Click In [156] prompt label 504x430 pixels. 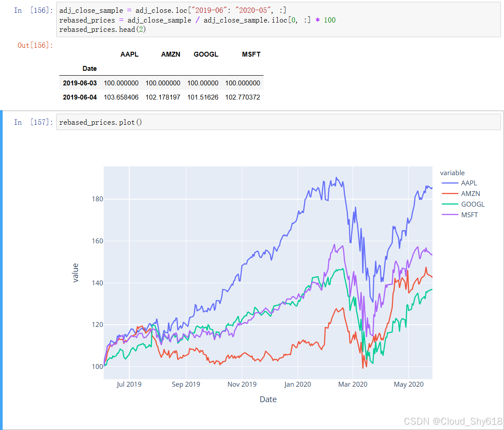pyautogui.click(x=33, y=10)
